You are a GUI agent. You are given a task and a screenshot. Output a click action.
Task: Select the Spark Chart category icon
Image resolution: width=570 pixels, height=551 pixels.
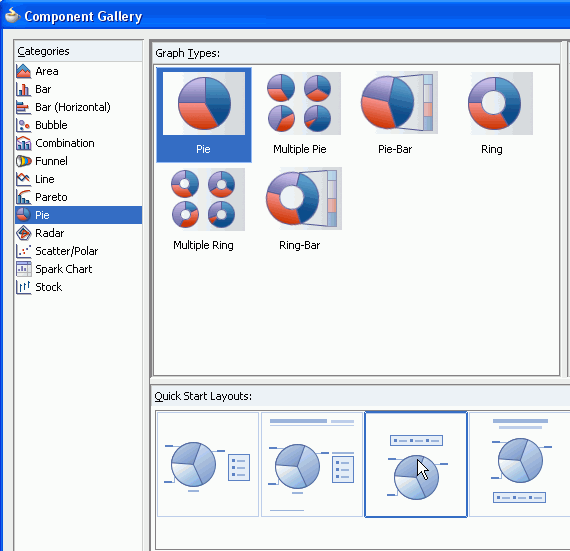(24, 269)
